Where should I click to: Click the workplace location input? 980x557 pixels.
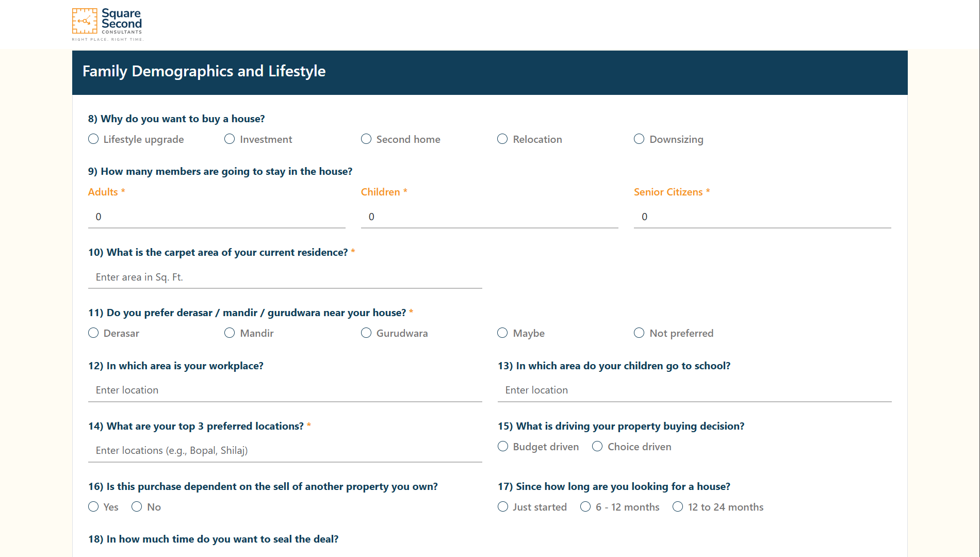tap(285, 390)
